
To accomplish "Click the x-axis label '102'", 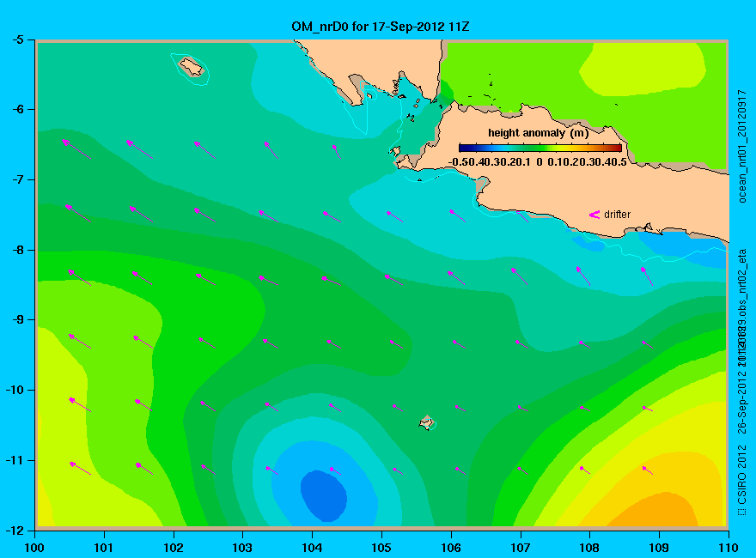I will 173,548.
